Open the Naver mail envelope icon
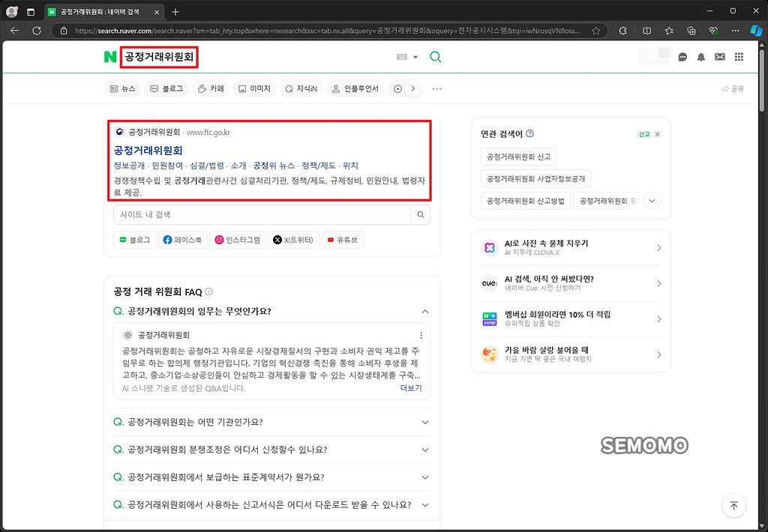Image resolution: width=768 pixels, height=532 pixels. [719, 57]
